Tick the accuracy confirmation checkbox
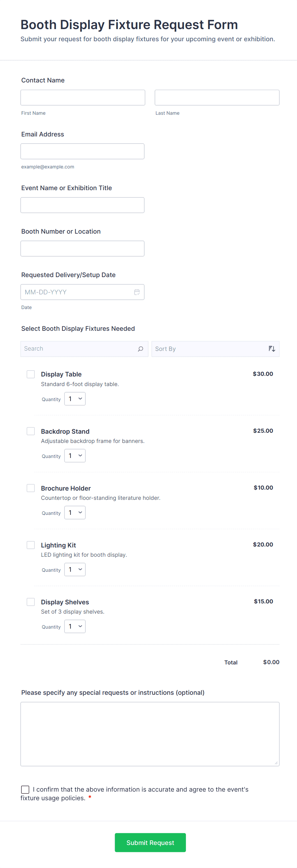Screen dimensions: 297x868 pos(25,789)
